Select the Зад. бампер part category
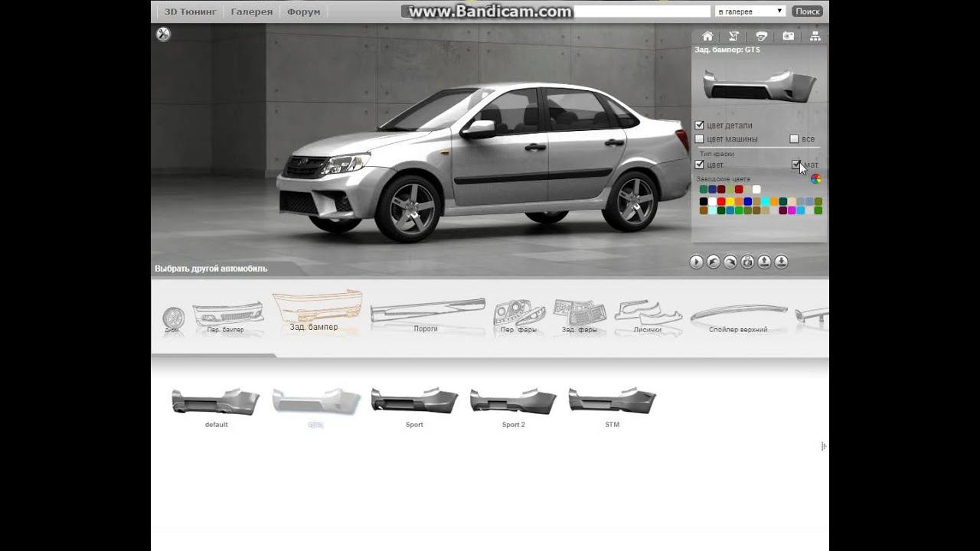The height and width of the screenshot is (551, 980). point(317,312)
